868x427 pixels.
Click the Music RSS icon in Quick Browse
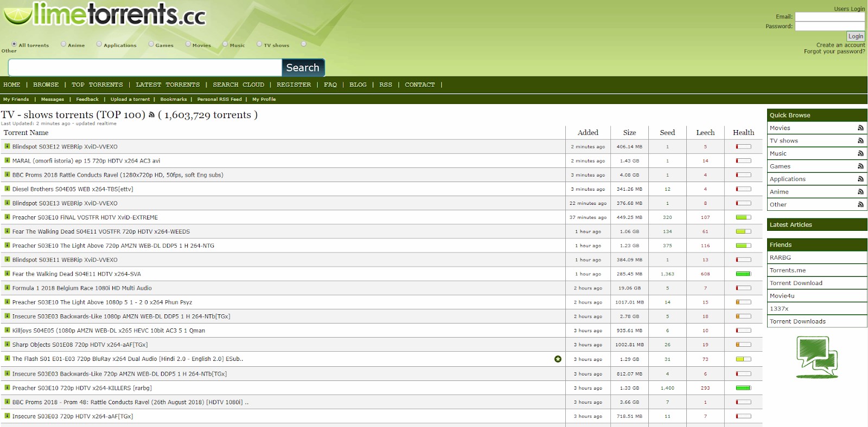[x=860, y=153]
